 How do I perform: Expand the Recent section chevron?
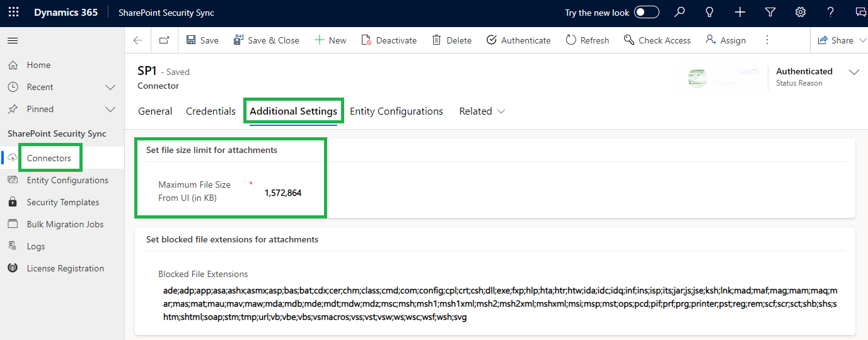coord(110,87)
